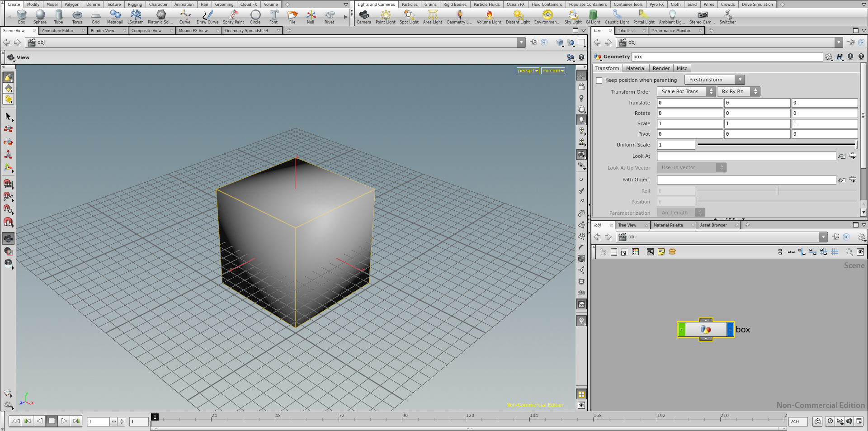Create a Camera from the shelf
The width and height of the screenshot is (868, 431).
364,17
